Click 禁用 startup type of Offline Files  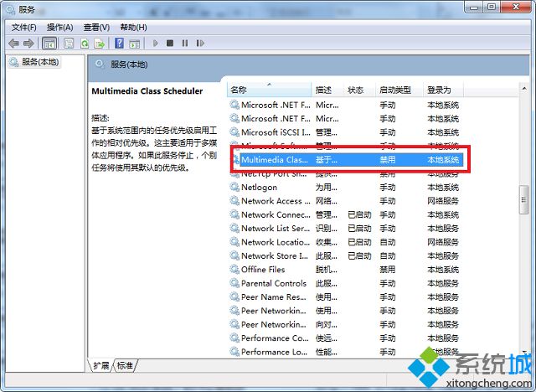point(387,270)
